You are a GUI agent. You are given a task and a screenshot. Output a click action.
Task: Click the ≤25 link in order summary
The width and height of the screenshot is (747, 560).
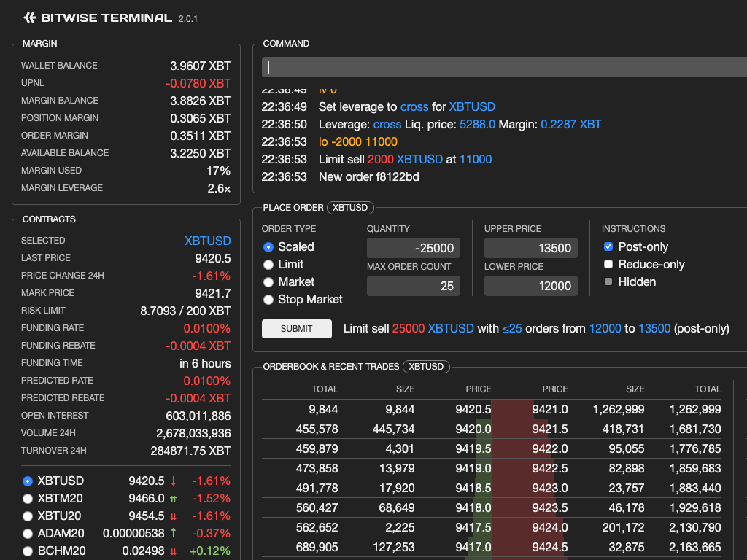tap(512, 329)
